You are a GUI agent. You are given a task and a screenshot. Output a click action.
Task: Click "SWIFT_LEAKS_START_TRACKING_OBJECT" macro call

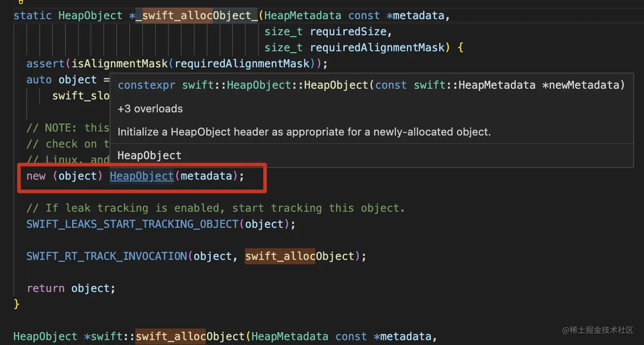[x=133, y=224]
